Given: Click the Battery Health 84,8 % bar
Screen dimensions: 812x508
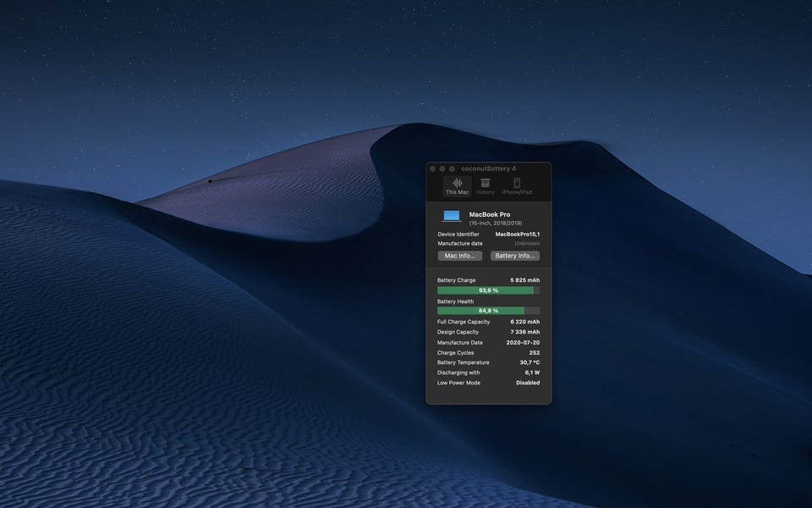Looking at the screenshot, I should [488, 311].
